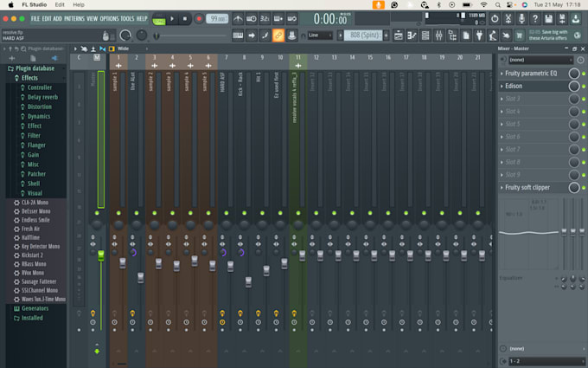Disable Fruity parametric EQ slot
The width and height of the screenshot is (588, 368).
[584, 74]
